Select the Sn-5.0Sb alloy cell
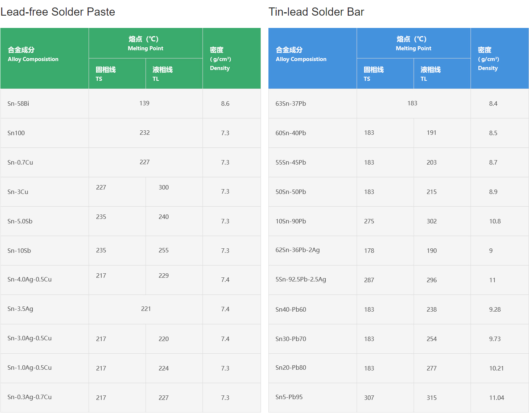The width and height of the screenshot is (529, 420). point(20,221)
